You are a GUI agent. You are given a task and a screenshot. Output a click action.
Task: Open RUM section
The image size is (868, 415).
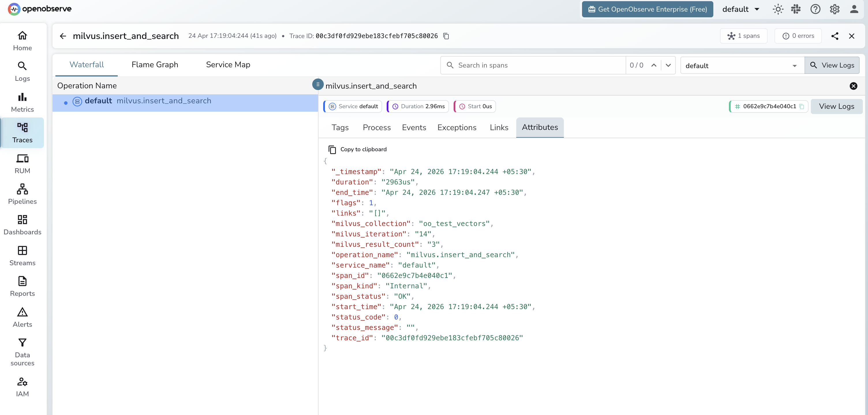coord(22,164)
